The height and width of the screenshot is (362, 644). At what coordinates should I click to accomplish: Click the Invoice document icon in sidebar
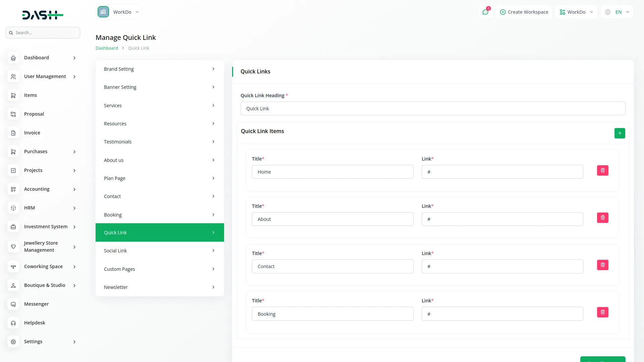click(13, 133)
